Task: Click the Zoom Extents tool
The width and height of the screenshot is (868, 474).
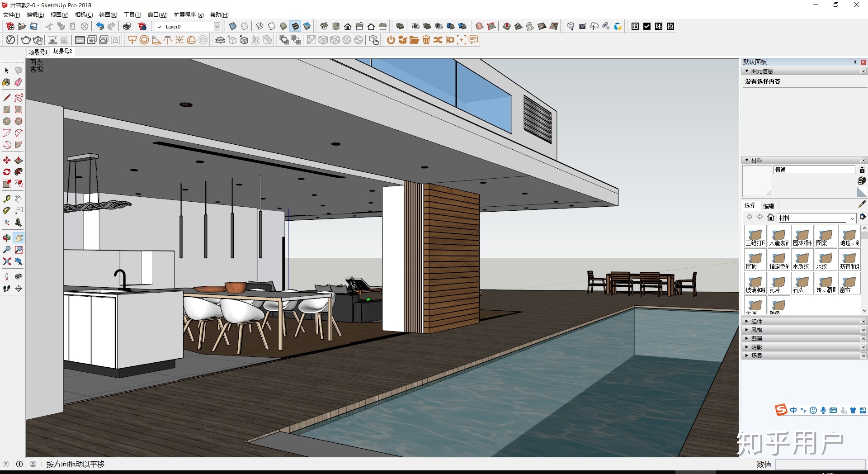Action: pyautogui.click(x=6, y=261)
